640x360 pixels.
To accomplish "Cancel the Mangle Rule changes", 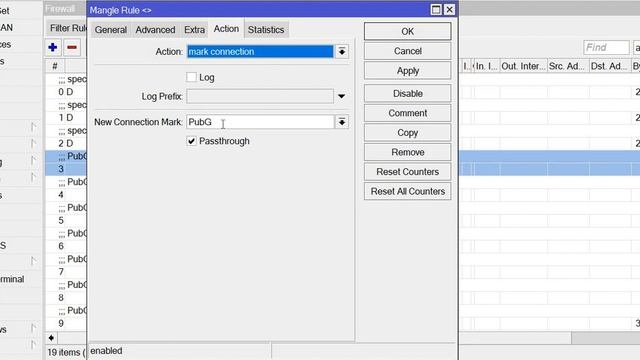I will coord(407,51).
